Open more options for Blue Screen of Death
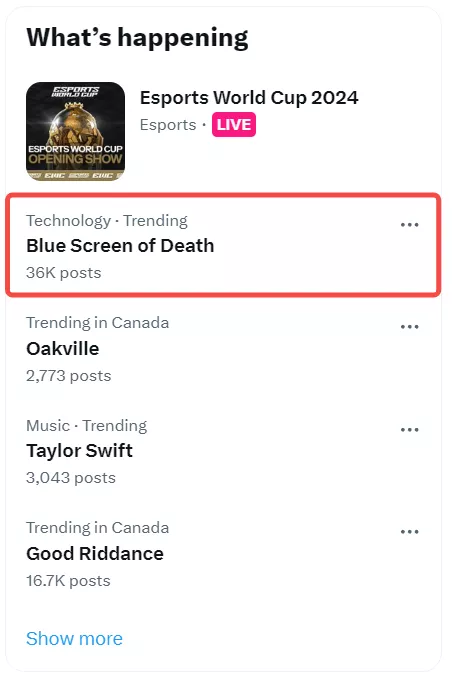 409,225
